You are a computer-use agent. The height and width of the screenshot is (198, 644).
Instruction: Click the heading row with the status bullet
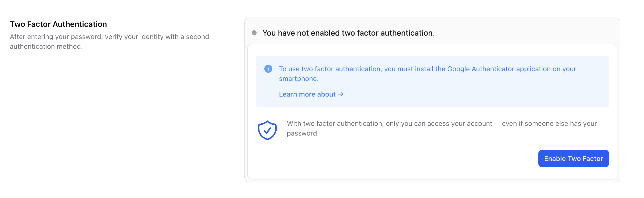pyautogui.click(x=300, y=32)
